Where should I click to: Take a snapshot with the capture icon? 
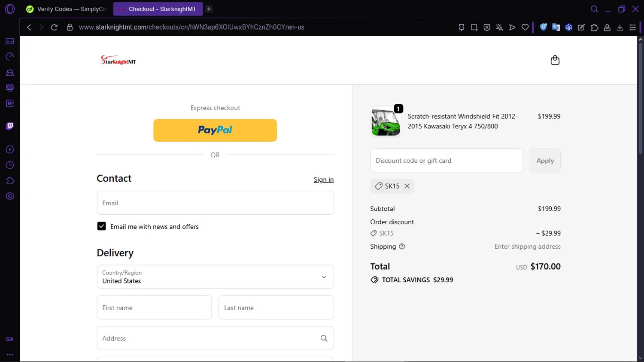tap(474, 27)
